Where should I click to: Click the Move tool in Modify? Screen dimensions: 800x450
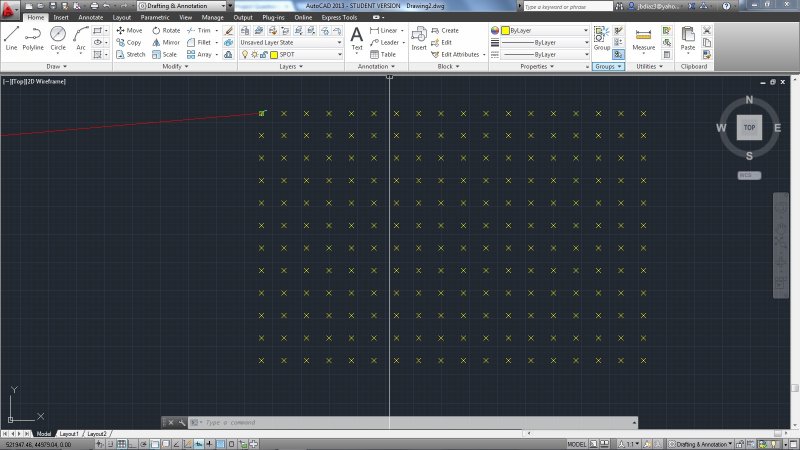tap(129, 31)
